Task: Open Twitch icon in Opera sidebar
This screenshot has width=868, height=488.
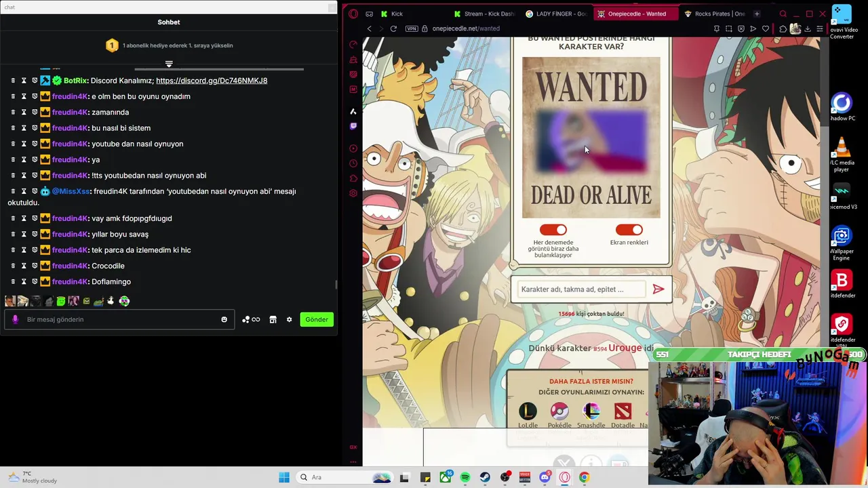Action: (x=353, y=126)
